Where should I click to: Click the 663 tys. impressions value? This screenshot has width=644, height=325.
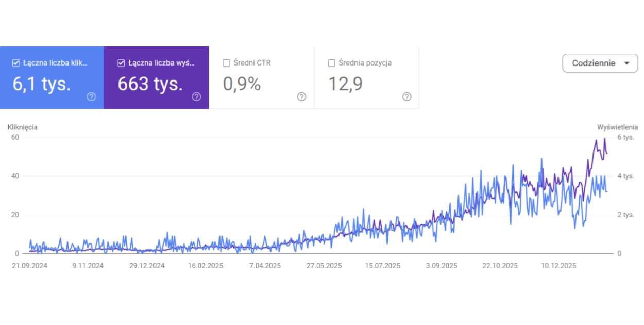150,84
